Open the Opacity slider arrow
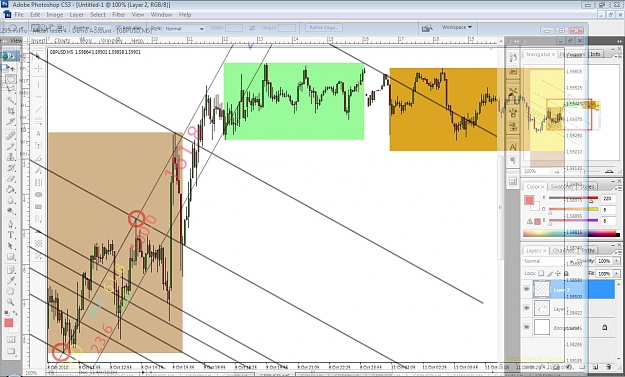Screen dimensions: 625x377 [617, 261]
